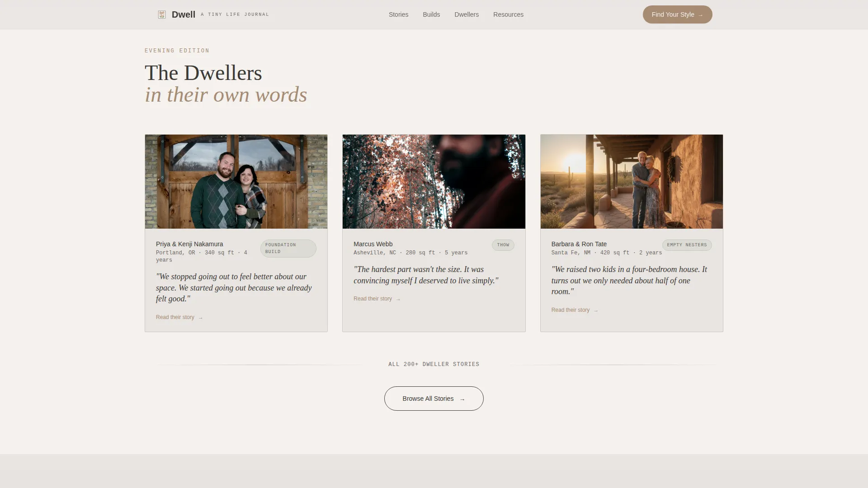Viewport: 868px width, 488px height.
Task: Click the 'The hardest part wasn't the size' quote
Action: (x=426, y=275)
